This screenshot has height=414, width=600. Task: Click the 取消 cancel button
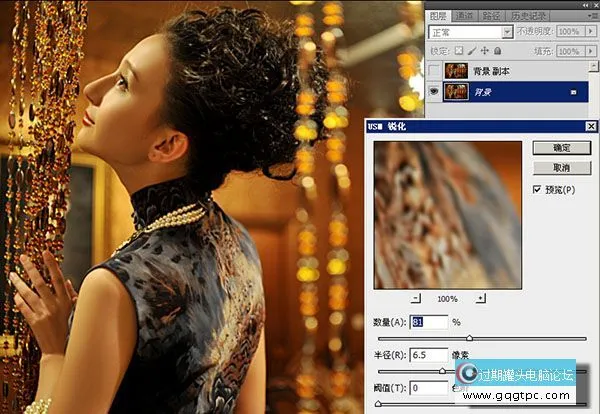(x=561, y=167)
